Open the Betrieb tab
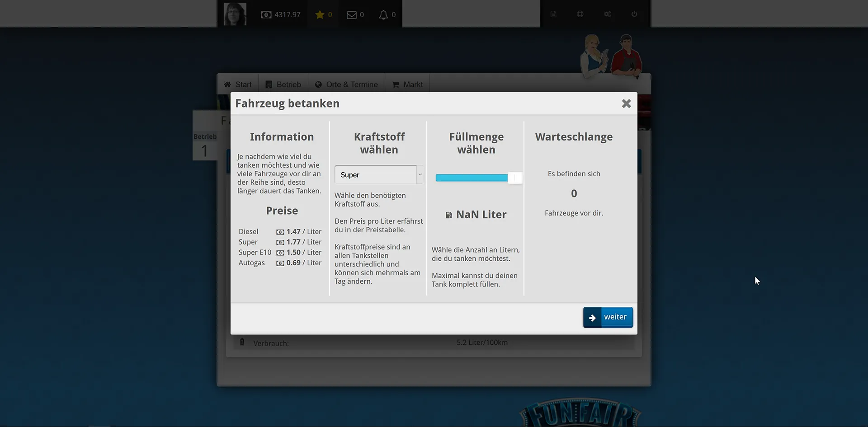Image resolution: width=868 pixels, height=427 pixels. point(283,84)
